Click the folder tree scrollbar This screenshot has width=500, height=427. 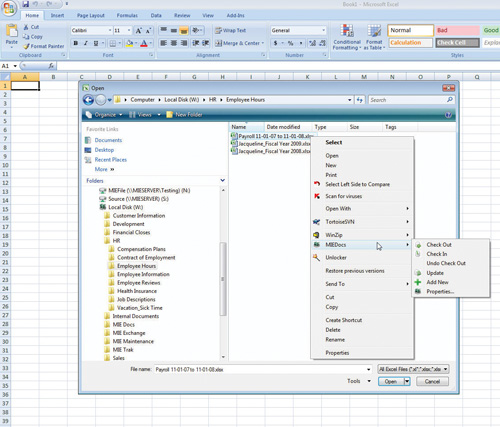223,278
